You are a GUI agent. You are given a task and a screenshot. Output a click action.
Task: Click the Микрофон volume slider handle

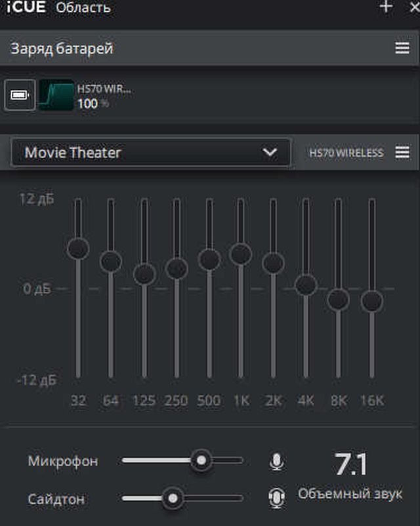(201, 460)
